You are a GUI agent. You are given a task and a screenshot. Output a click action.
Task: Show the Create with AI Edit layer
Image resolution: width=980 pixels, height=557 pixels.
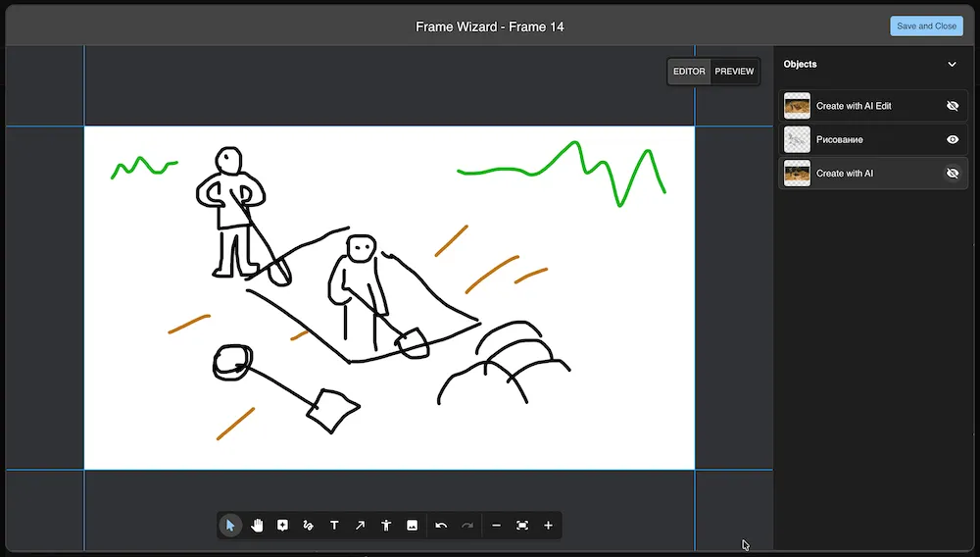click(x=953, y=106)
